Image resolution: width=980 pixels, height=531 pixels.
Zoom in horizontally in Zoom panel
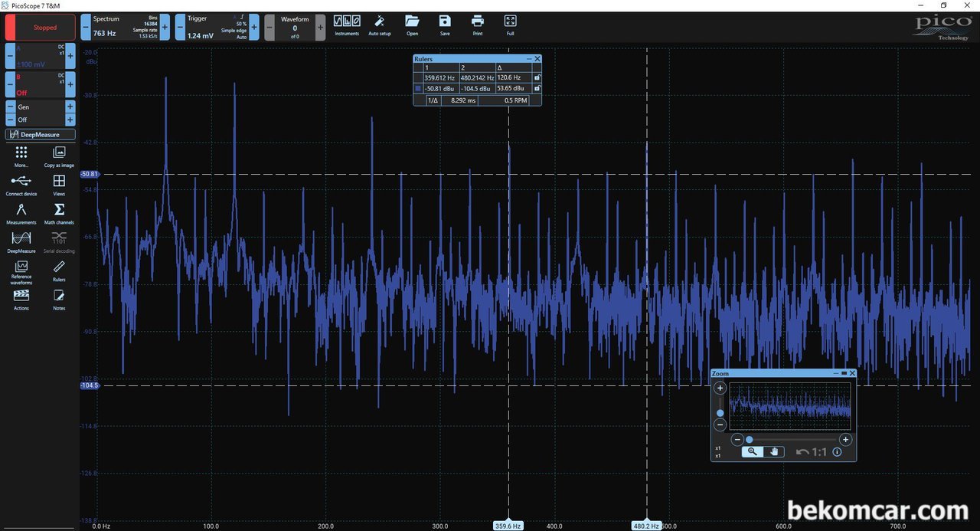click(x=845, y=440)
